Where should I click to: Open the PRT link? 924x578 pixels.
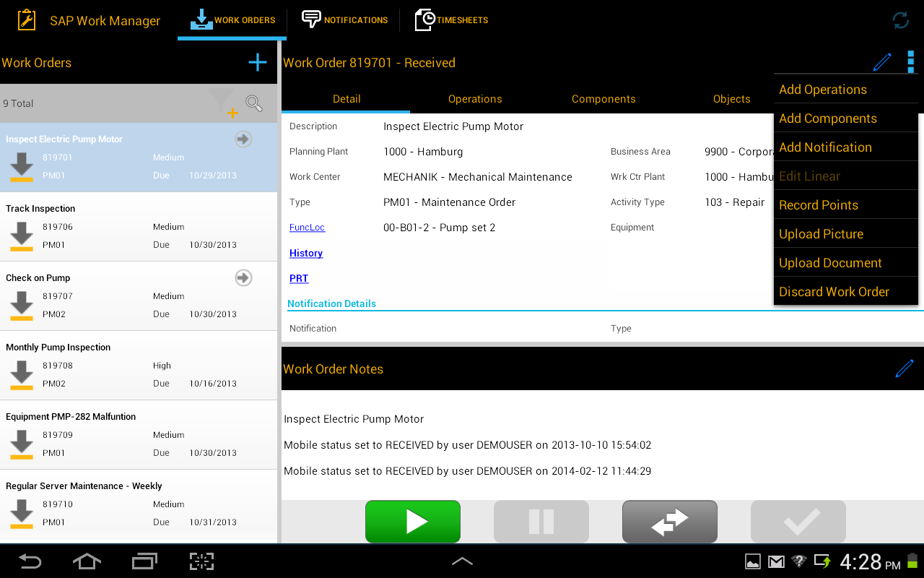click(299, 278)
